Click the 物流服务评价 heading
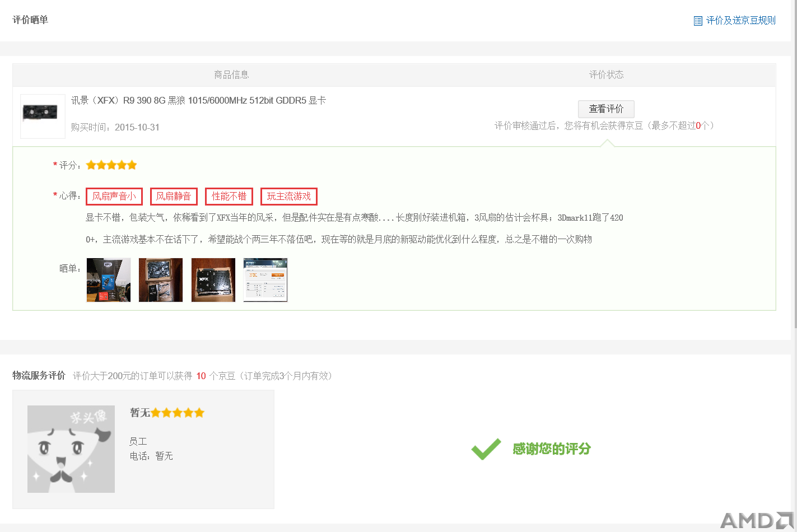 [x=39, y=376]
